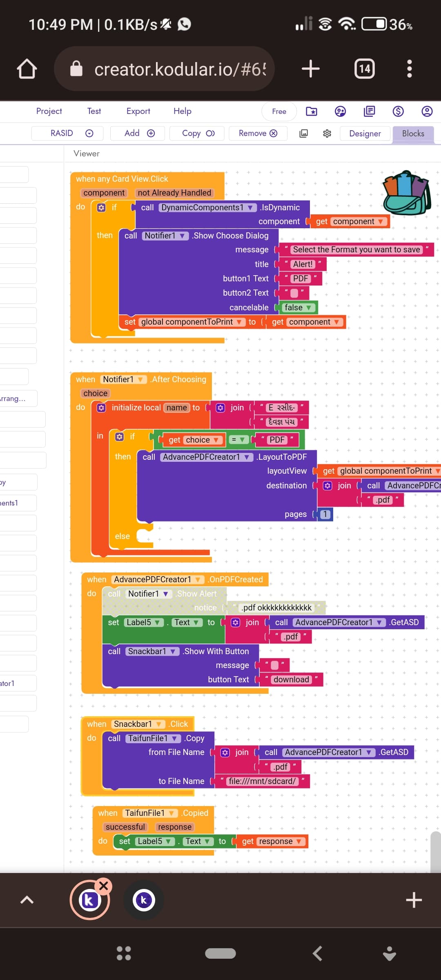
Task: Open the Export menu
Action: 138,111
